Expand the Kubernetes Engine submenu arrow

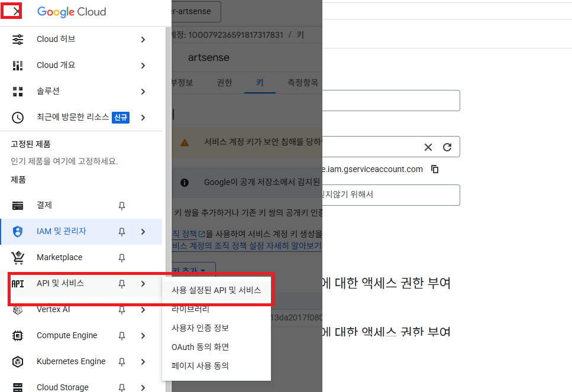coord(143,362)
